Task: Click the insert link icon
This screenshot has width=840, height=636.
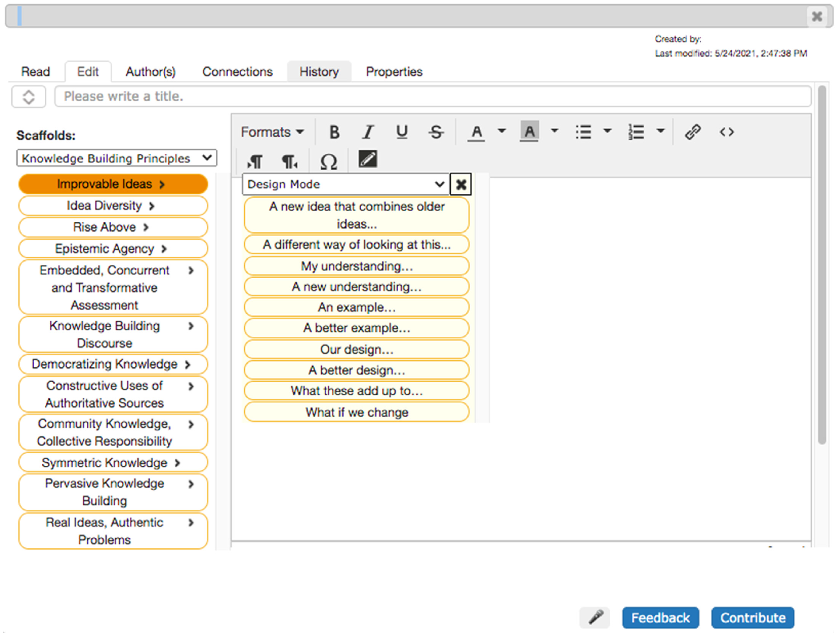Action: pyautogui.click(x=692, y=132)
